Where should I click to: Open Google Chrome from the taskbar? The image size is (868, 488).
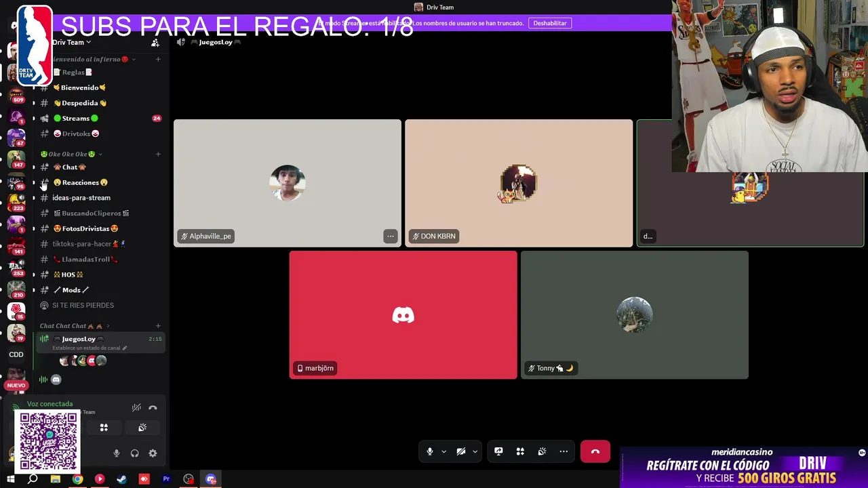[78, 479]
